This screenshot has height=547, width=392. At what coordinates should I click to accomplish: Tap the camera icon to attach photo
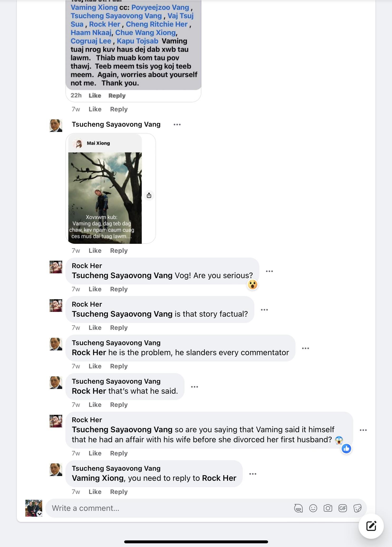click(x=328, y=508)
